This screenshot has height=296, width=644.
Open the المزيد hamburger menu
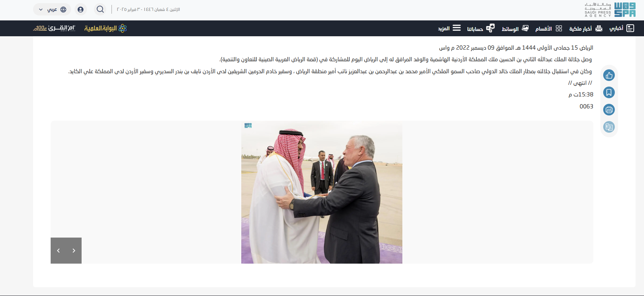(x=457, y=28)
